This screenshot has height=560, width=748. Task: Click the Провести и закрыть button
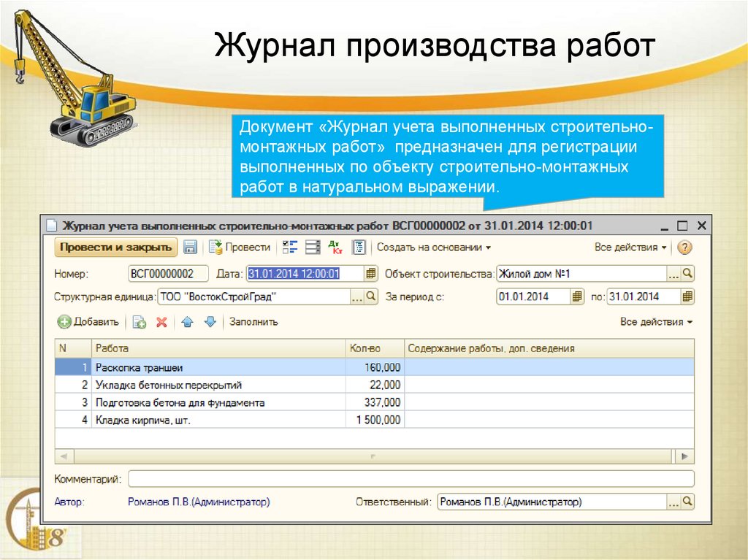click(x=116, y=247)
